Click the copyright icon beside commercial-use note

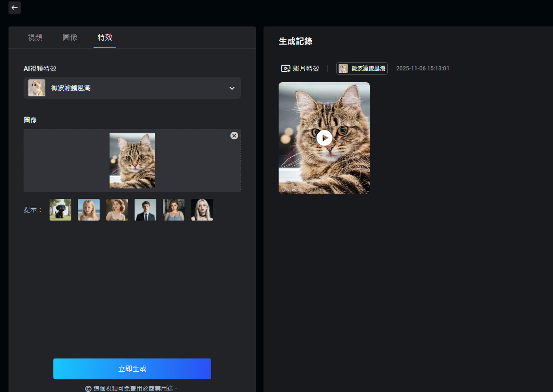88,388
